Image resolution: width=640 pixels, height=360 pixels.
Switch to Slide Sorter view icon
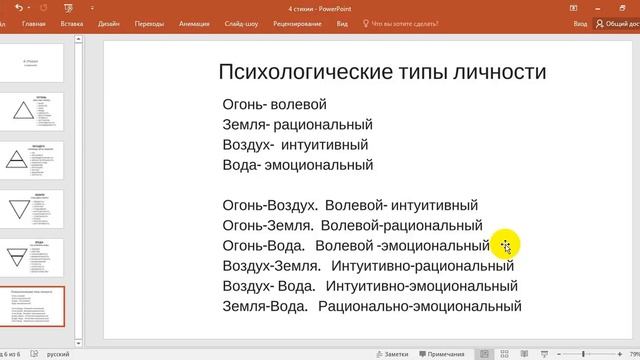[x=504, y=354]
